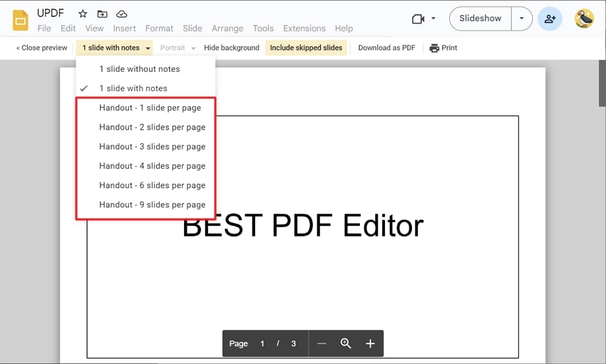The width and height of the screenshot is (606, 364).
Task: Toggle Hide background
Action: click(232, 48)
